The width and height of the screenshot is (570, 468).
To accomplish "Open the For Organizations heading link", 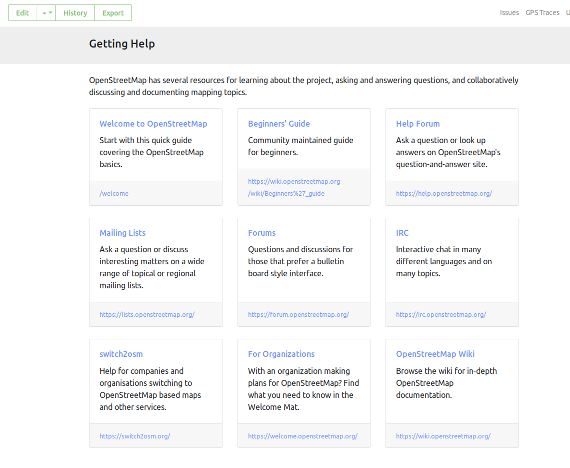I will 281,354.
